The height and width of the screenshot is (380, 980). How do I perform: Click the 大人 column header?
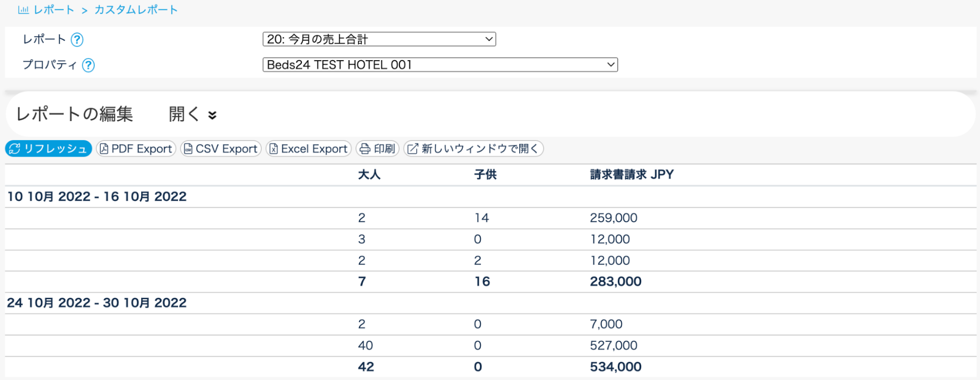(x=369, y=175)
